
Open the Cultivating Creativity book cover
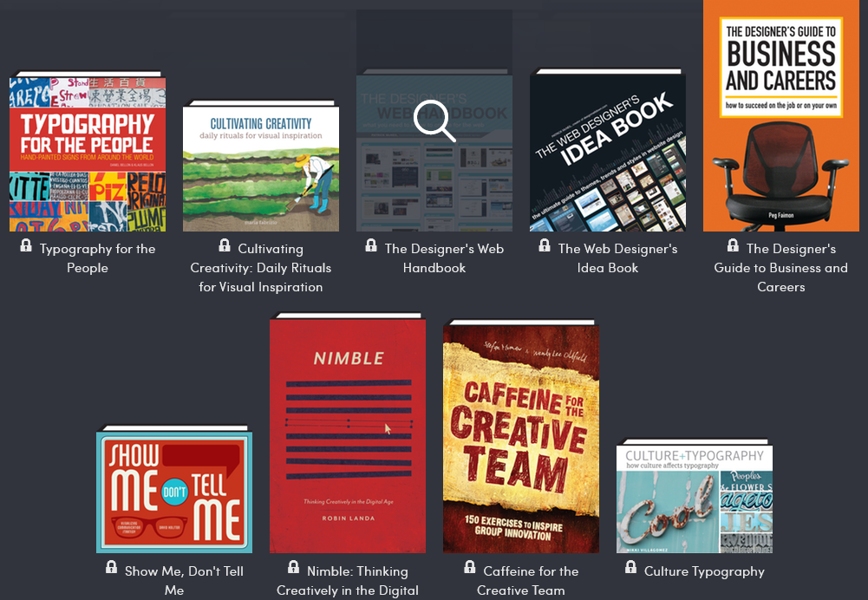pyautogui.click(x=261, y=166)
